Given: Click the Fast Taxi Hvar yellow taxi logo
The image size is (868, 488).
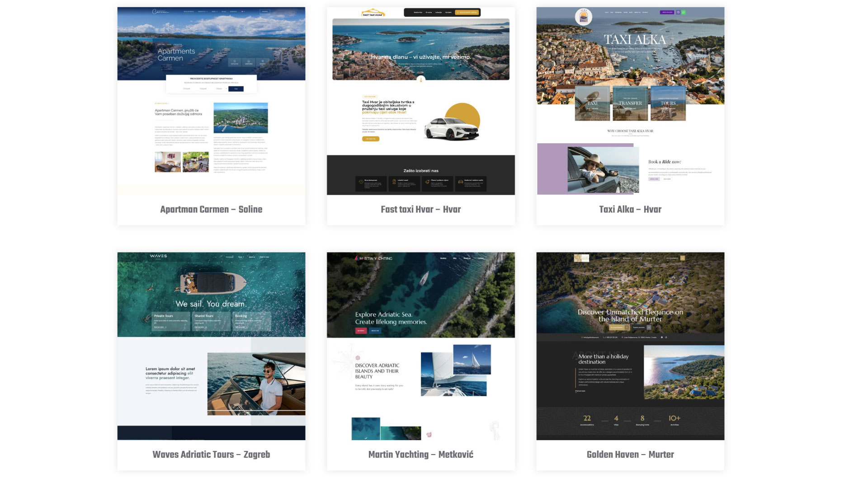Looking at the screenshot, I should pyautogui.click(x=373, y=13).
